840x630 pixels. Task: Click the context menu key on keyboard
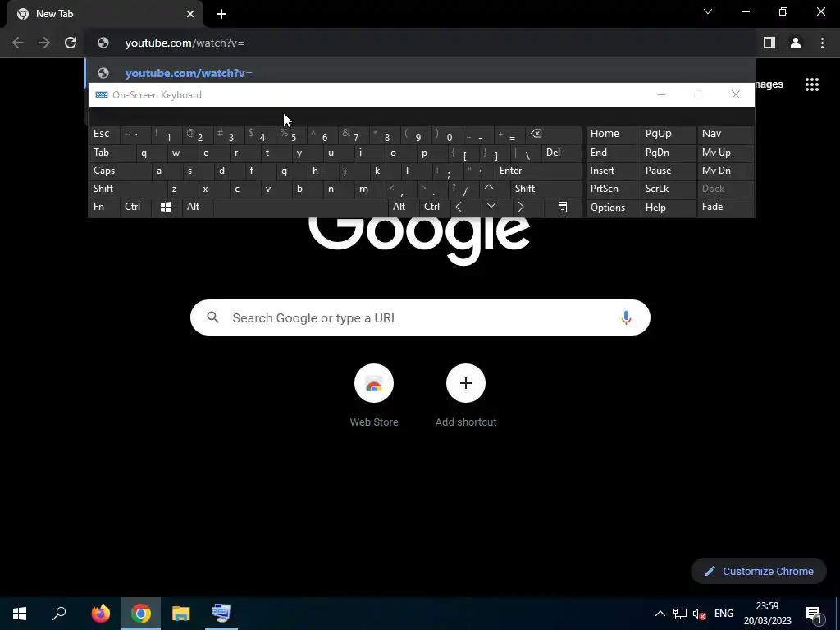[563, 208]
